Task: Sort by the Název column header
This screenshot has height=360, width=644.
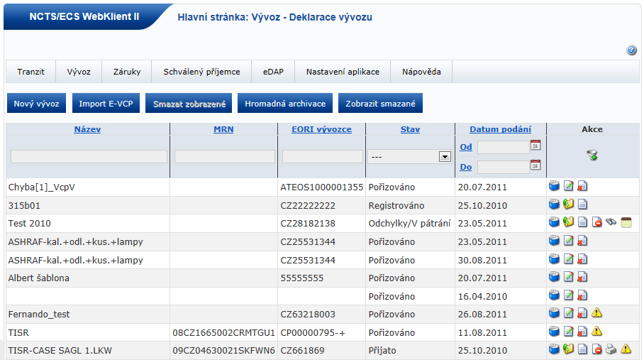Action: click(87, 129)
